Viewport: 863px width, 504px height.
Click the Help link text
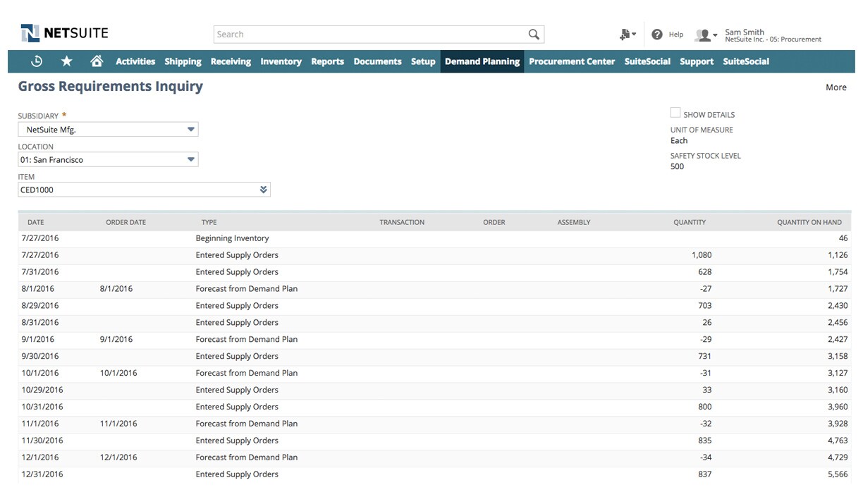[676, 35]
